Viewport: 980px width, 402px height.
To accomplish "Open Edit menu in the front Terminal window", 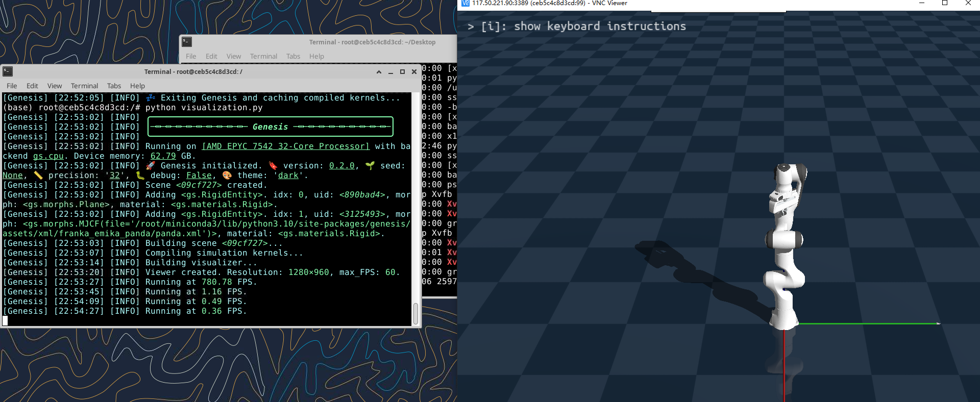I will 32,86.
